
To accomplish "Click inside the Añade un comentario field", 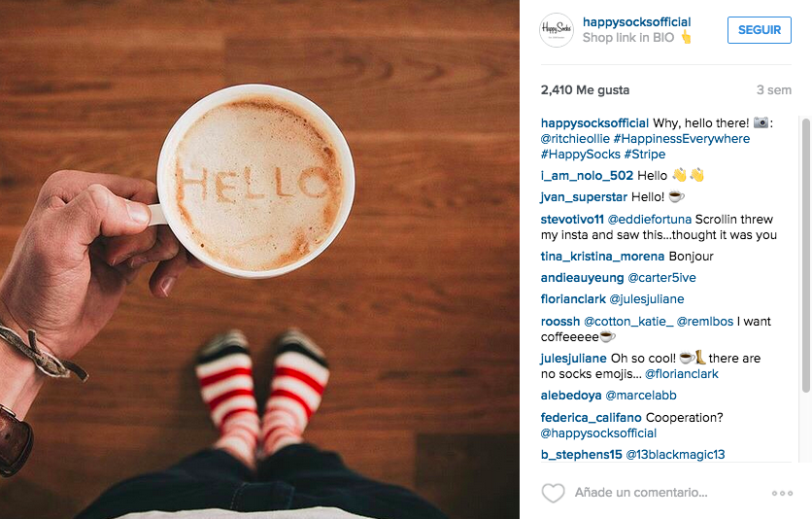I will (x=641, y=493).
